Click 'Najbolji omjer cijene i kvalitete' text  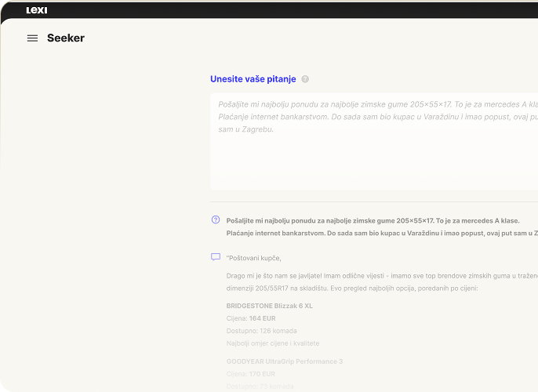[x=273, y=343]
